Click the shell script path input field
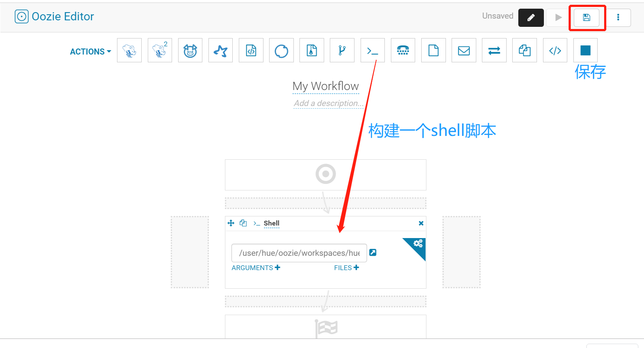The image size is (644, 348). point(299,253)
